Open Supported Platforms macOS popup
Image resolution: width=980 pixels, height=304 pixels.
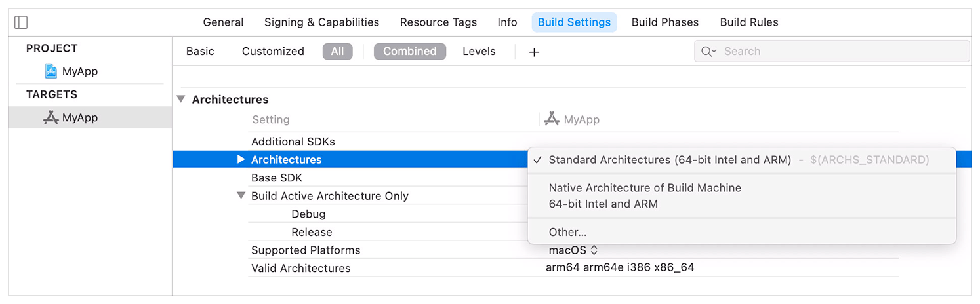click(573, 250)
